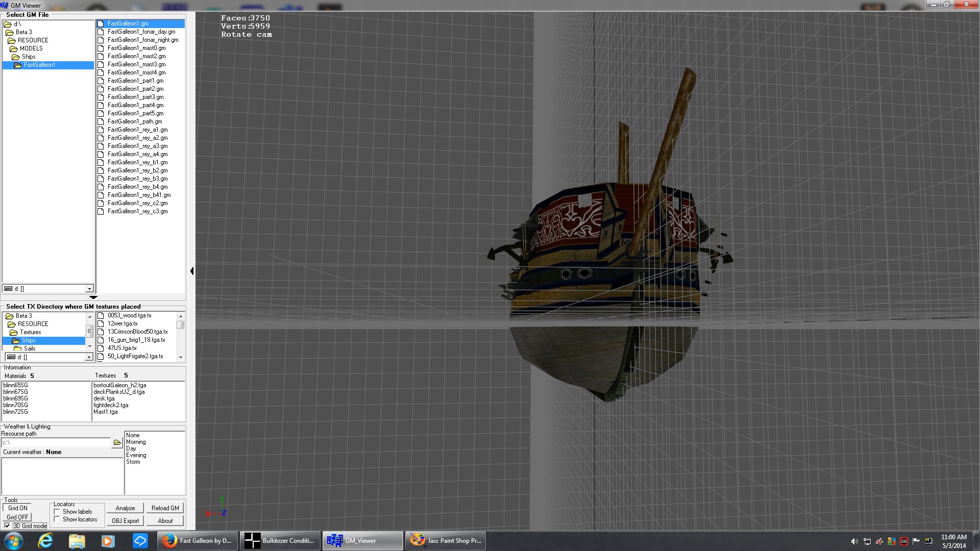The height and width of the screenshot is (551, 980).
Task: Launch Internet Explorer from the taskbar
Action: (x=45, y=541)
